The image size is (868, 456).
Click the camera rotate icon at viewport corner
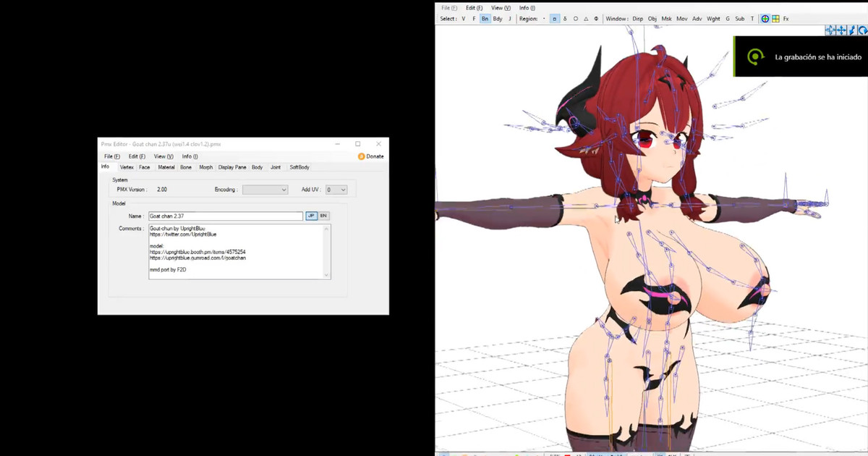tap(862, 30)
